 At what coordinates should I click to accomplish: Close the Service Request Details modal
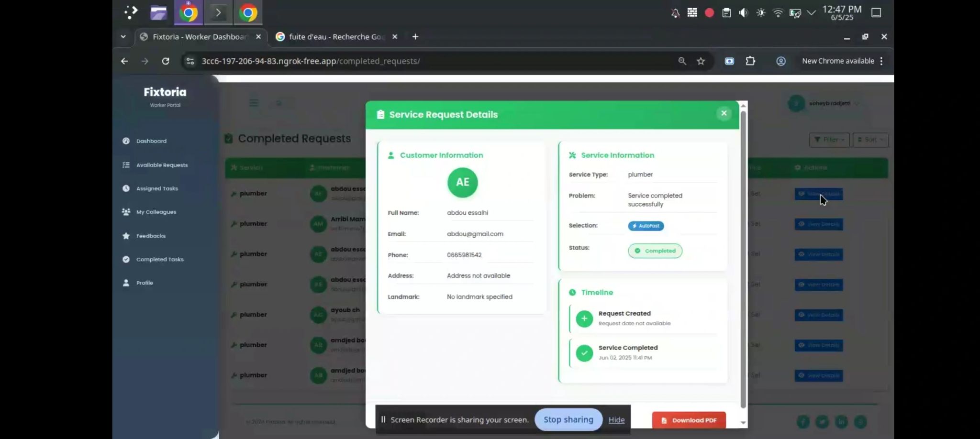tap(724, 113)
